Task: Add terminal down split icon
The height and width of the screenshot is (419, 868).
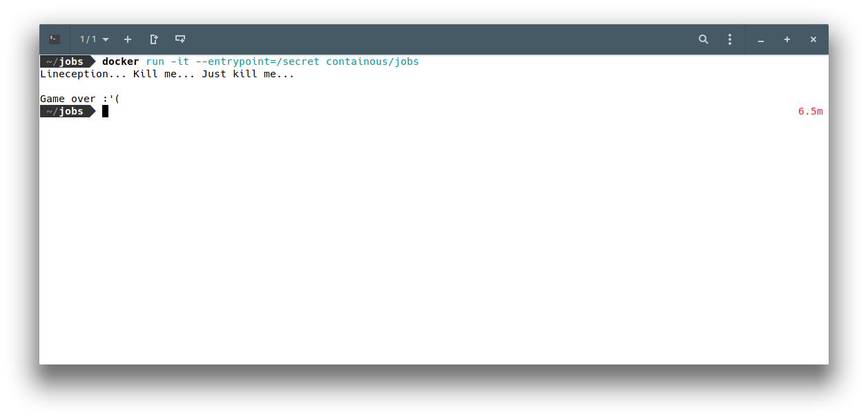Action: [x=180, y=39]
